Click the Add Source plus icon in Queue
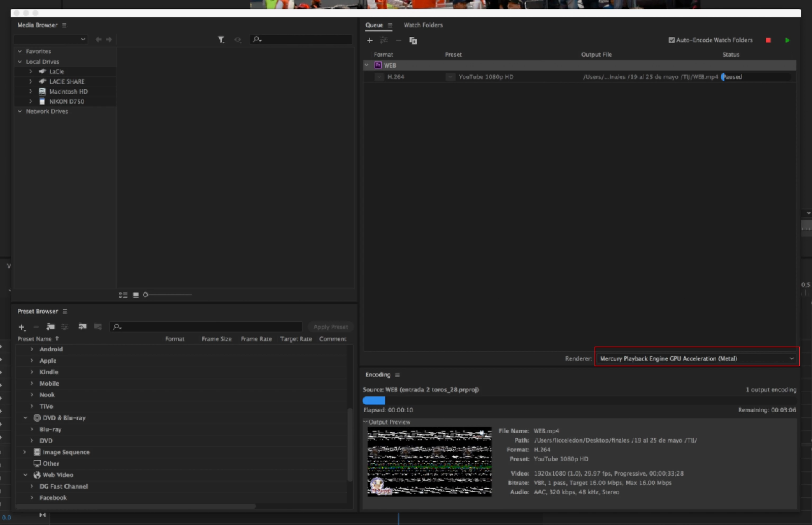Viewport: 812px width, 525px height. point(369,41)
